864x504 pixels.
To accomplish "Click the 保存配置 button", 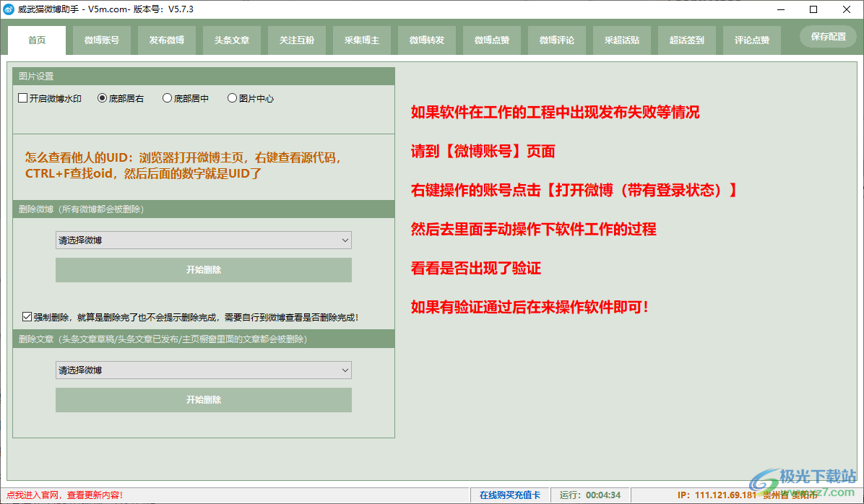I will pos(828,36).
